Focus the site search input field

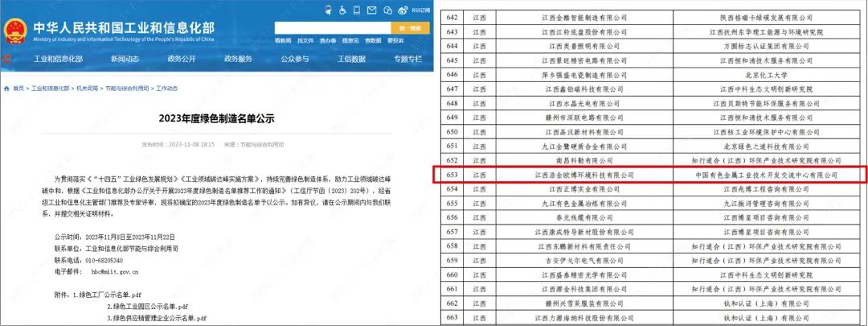[x=333, y=28]
